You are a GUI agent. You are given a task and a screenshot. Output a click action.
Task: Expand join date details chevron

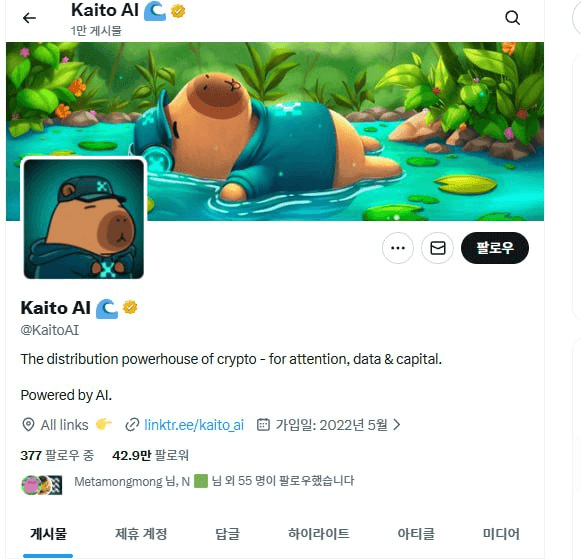(397, 425)
